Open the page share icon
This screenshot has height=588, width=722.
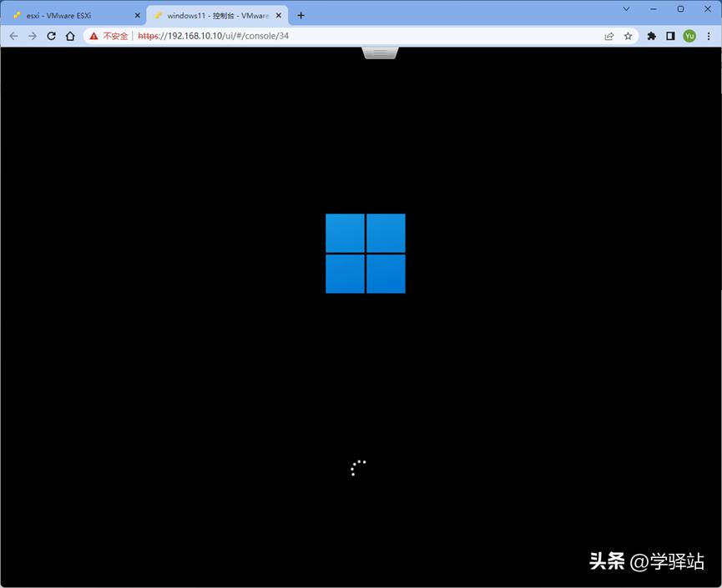click(609, 36)
